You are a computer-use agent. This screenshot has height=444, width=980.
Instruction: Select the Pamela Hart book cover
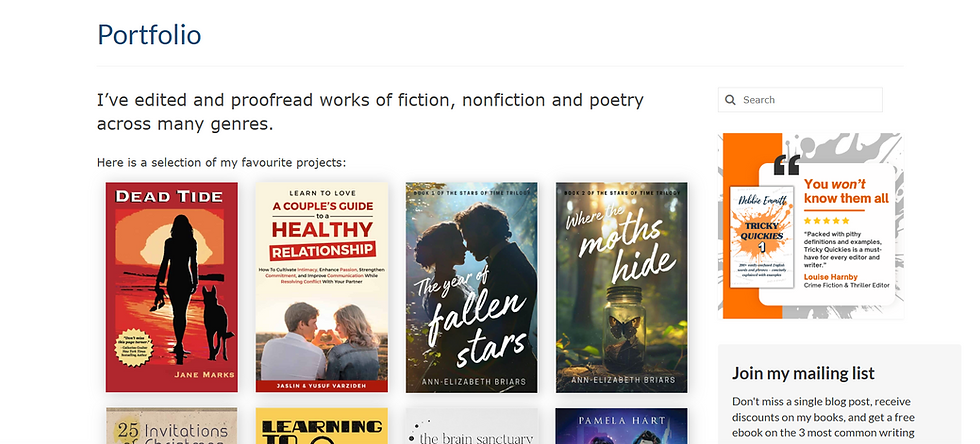pos(621,426)
